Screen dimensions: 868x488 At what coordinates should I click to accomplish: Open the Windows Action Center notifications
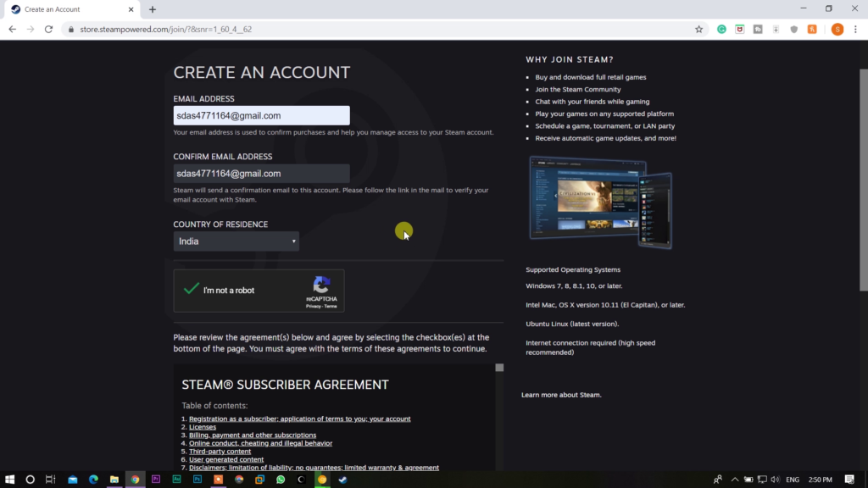pyautogui.click(x=849, y=480)
